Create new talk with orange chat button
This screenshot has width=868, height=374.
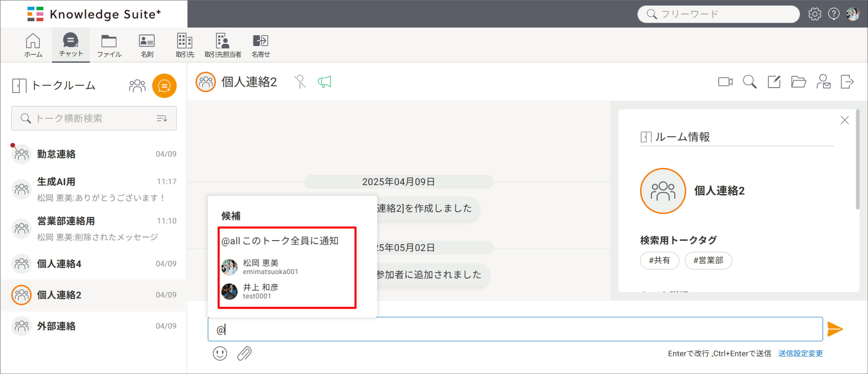pos(164,86)
